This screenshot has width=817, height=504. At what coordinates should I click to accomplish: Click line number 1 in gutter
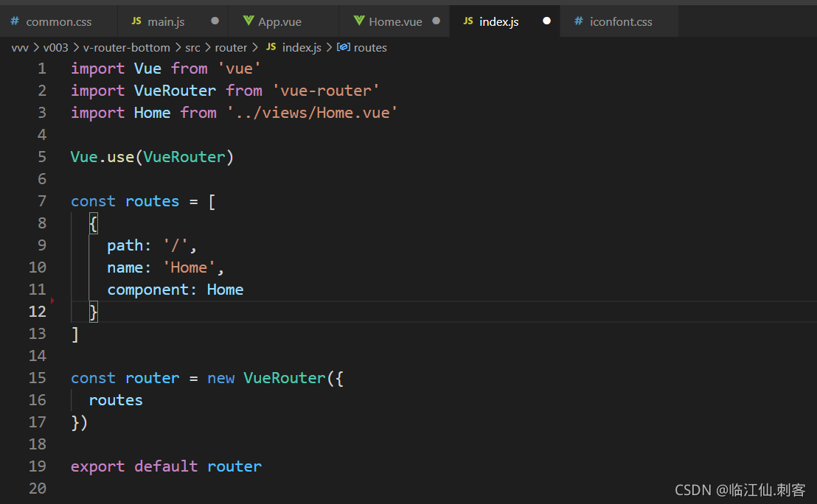point(42,69)
